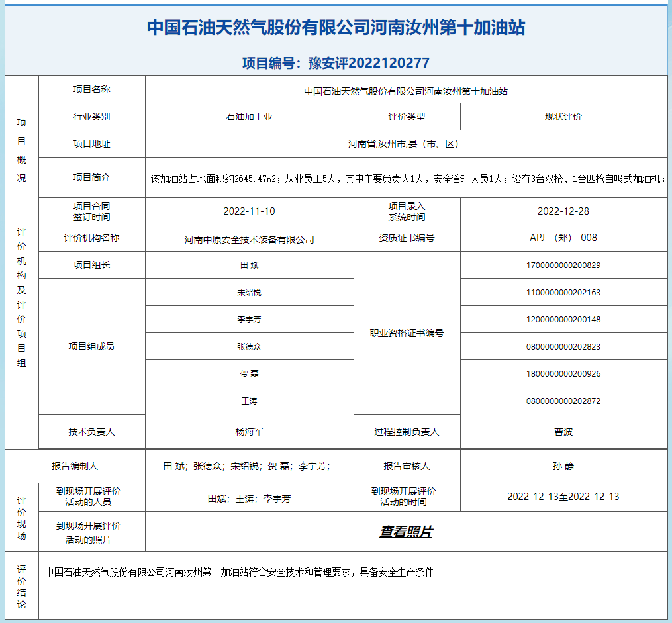Click on-site personnel 田斌；王涛；李宇芳
The height and width of the screenshot is (623, 672).
249,499
